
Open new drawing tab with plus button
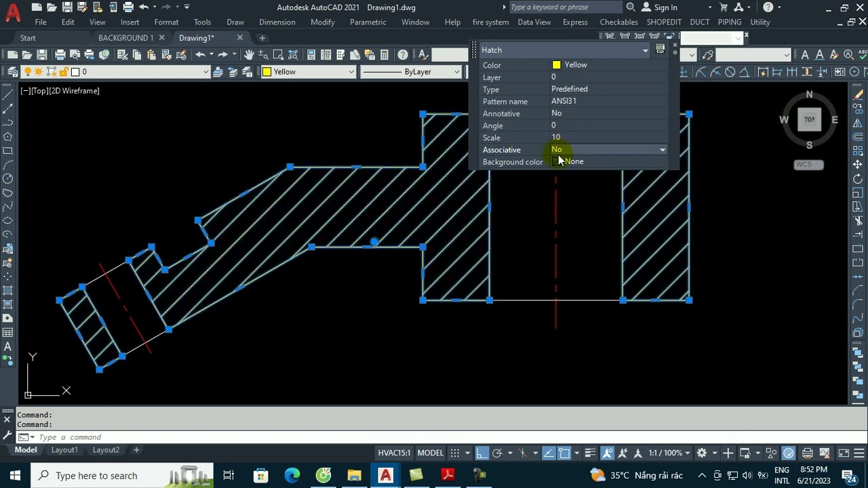(x=262, y=38)
